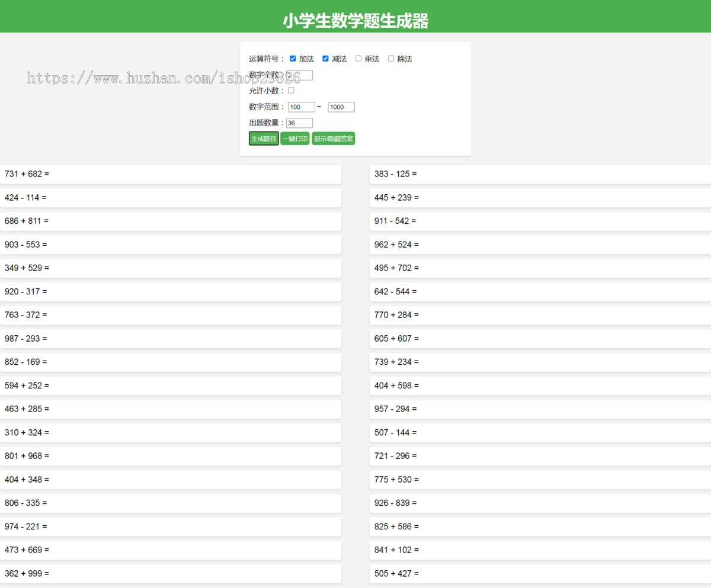Select the problem 987 - 293 =
Viewport: 711px width, 588px height.
pos(171,339)
